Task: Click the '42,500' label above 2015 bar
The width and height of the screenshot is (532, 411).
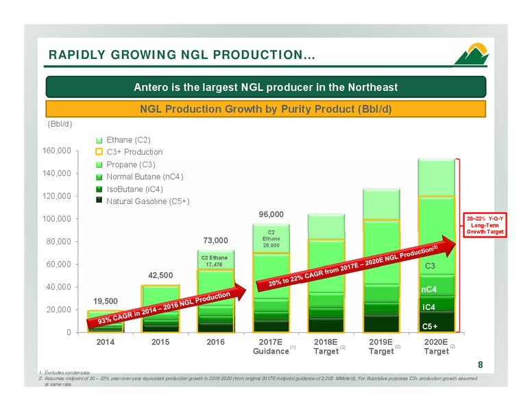Action: 160,275
